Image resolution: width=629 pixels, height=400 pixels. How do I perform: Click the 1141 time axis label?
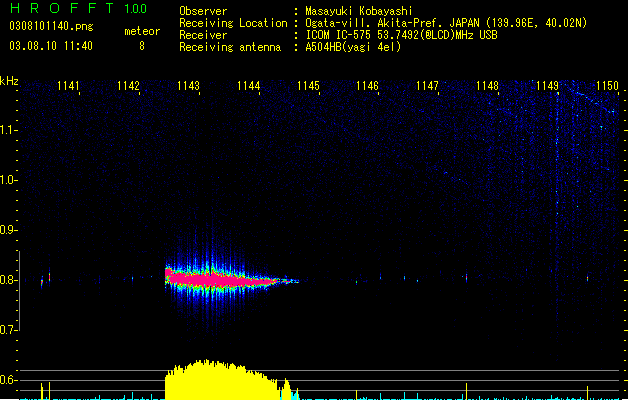[x=68, y=86]
